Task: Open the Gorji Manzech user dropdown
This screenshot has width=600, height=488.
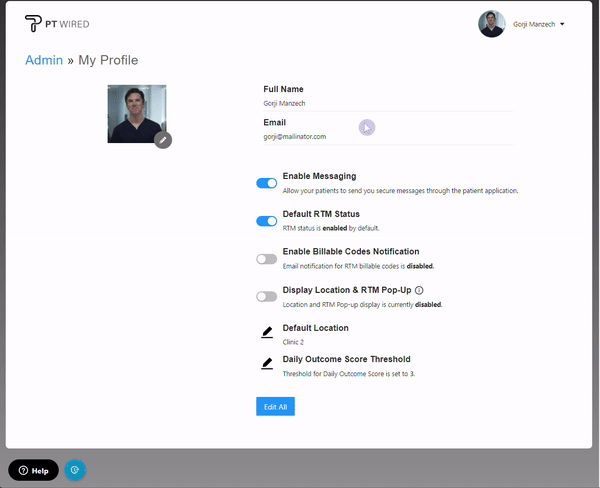Action: [x=538, y=24]
